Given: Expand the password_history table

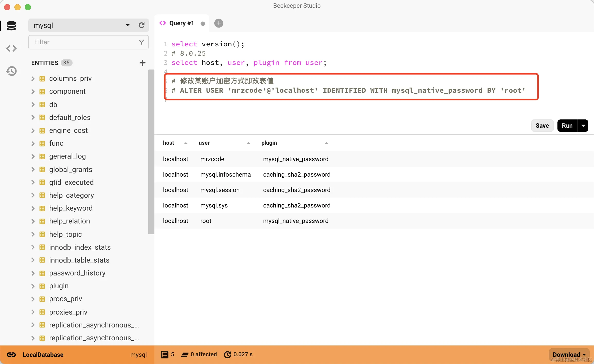Looking at the screenshot, I should [x=33, y=273].
